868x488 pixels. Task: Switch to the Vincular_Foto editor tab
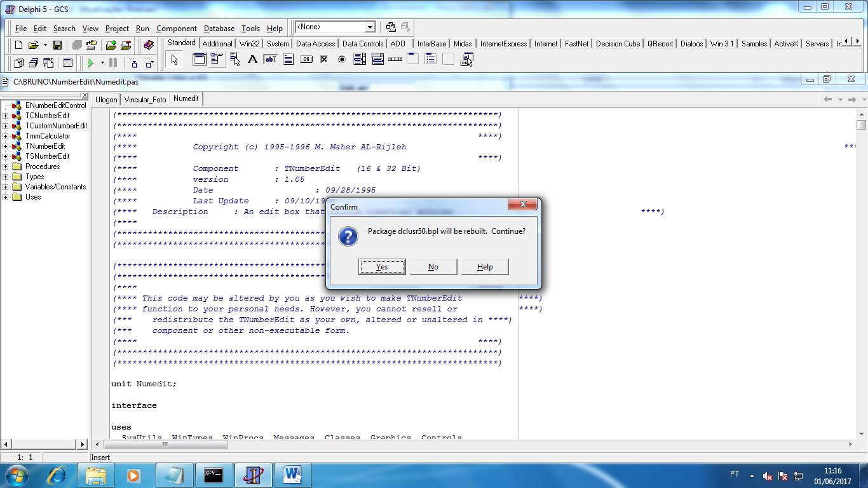(x=145, y=99)
